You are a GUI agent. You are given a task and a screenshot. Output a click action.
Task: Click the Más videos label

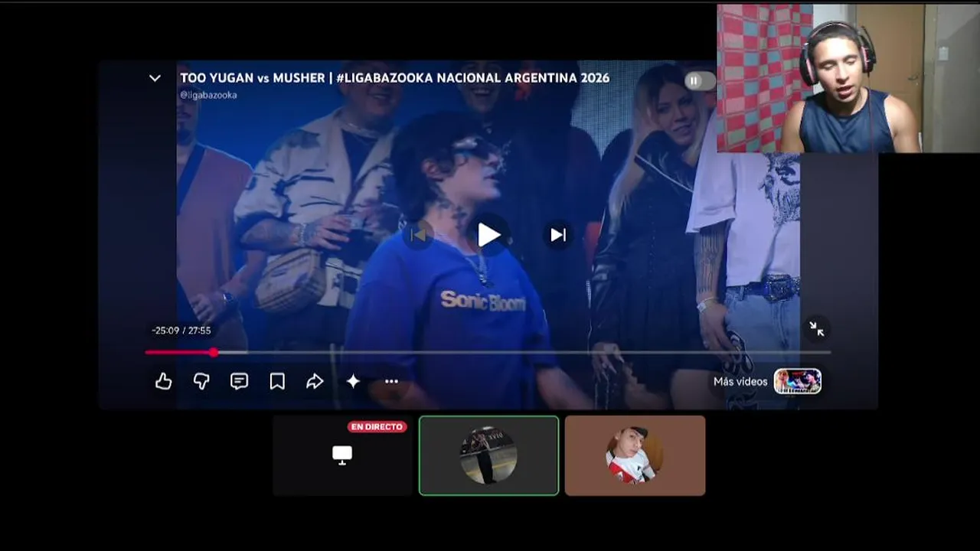tap(740, 381)
